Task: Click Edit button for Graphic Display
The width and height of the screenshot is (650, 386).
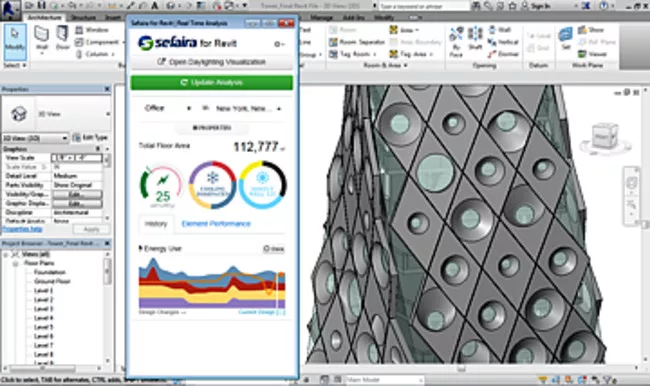Action: 77,204
